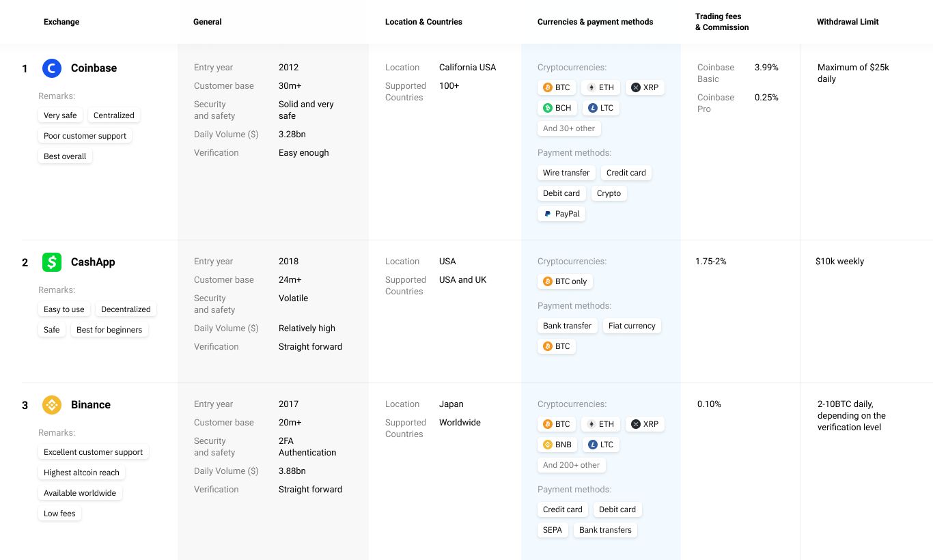Expand 'And 200+ other' cryptocurrencies for Binance
Image resolution: width=933 pixels, height=560 pixels.
[571, 465]
